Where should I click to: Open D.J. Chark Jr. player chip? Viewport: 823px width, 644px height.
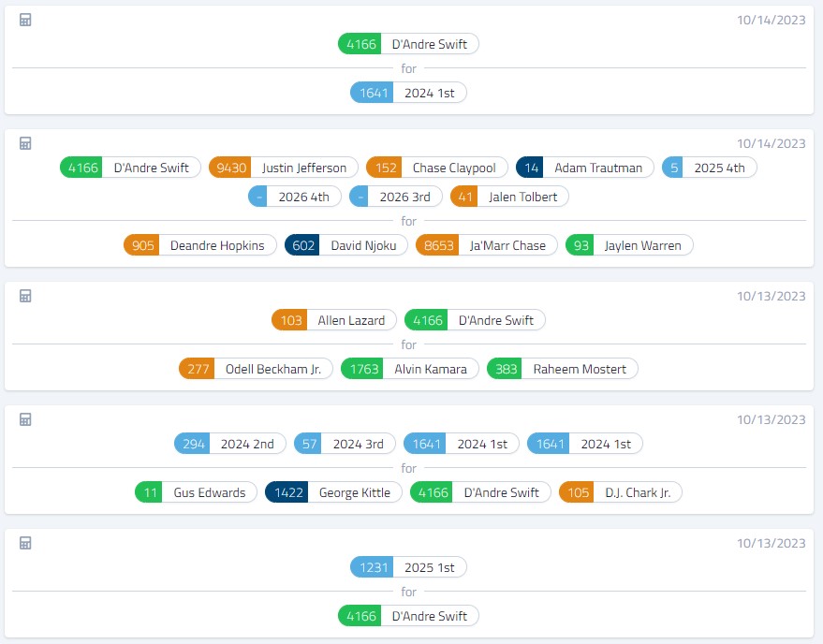point(621,492)
